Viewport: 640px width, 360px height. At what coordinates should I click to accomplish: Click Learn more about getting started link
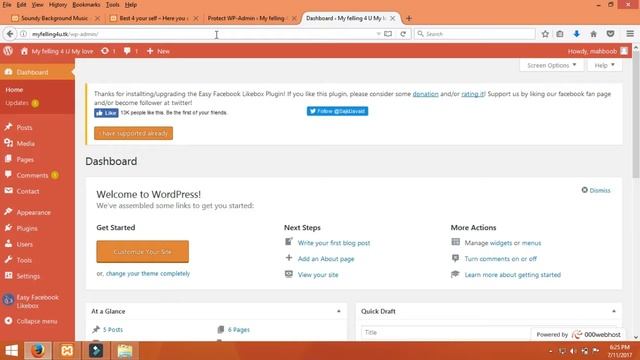[x=513, y=275]
